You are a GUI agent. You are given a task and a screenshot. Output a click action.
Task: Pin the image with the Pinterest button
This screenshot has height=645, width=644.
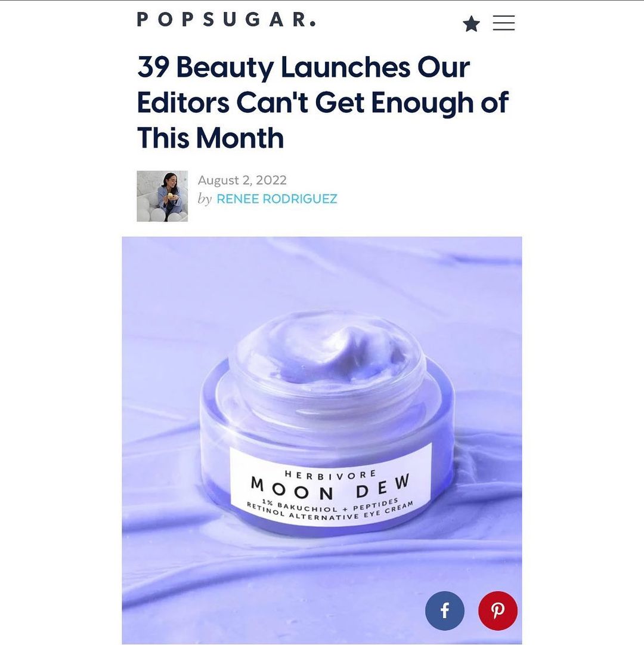498,610
